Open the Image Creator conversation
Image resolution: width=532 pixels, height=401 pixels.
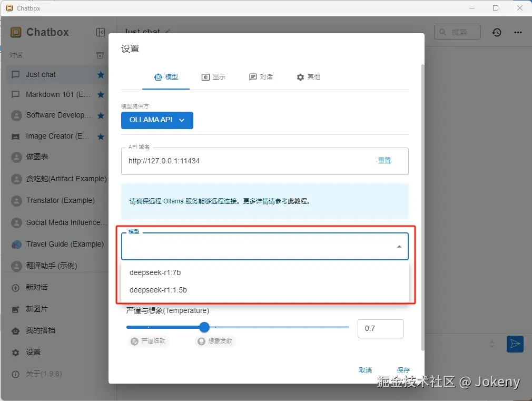point(58,136)
